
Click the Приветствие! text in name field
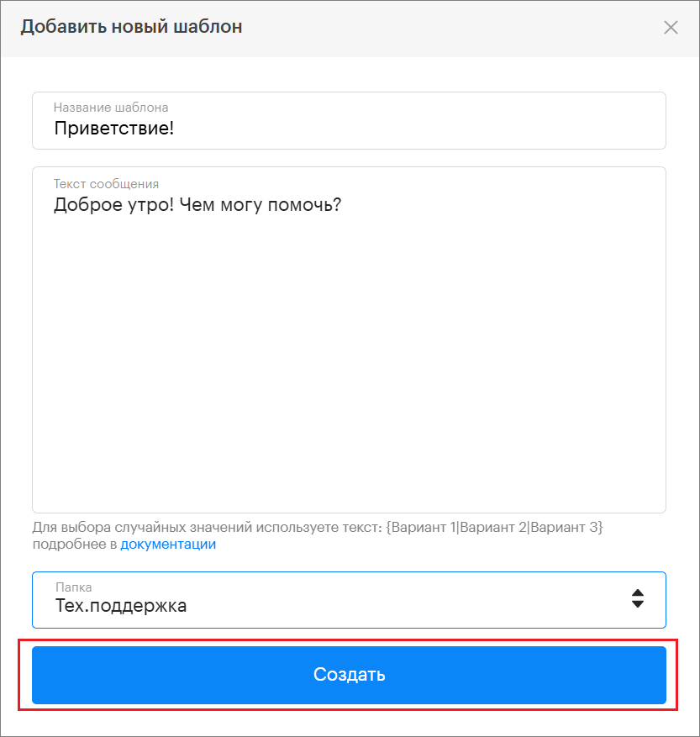point(114,129)
